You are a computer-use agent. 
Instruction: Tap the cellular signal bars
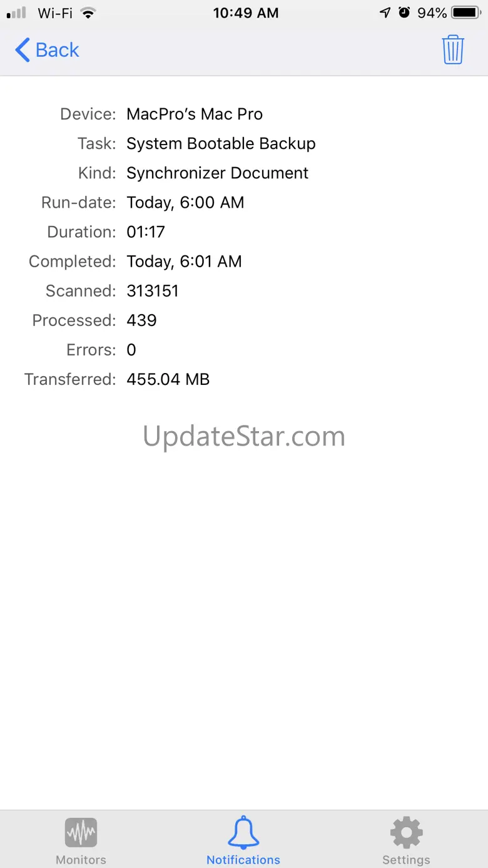point(16,13)
